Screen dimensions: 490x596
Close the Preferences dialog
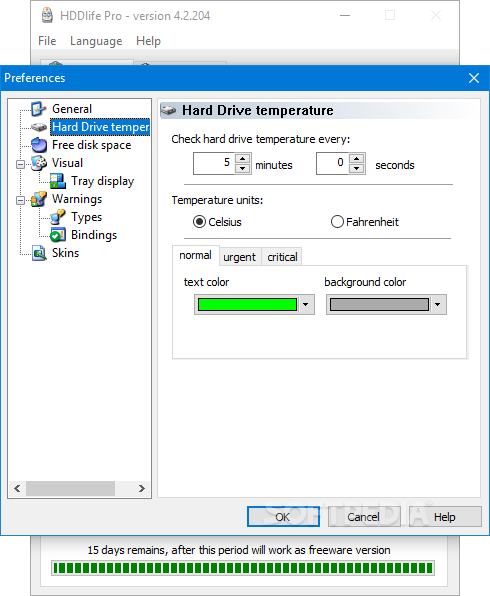474,78
